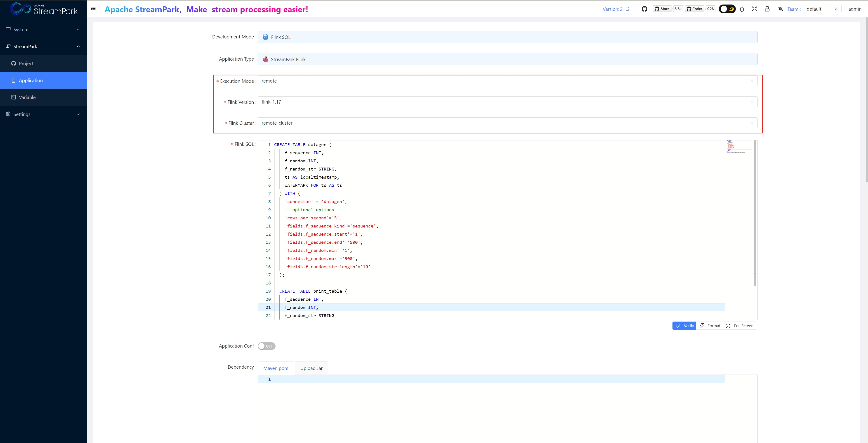Open the Execution Mode dropdown
This screenshot has height=443, width=868.
pyautogui.click(x=507, y=81)
